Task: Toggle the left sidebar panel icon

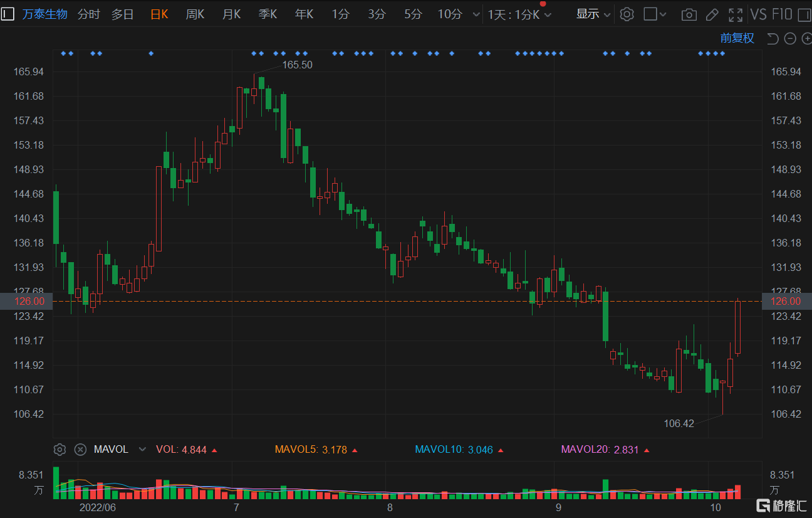Action: pos(8,14)
